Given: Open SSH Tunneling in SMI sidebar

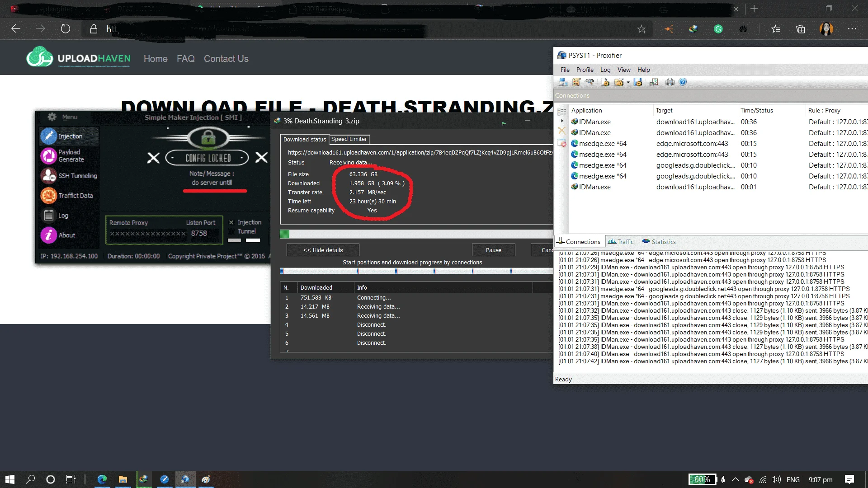Looking at the screenshot, I should pos(69,176).
